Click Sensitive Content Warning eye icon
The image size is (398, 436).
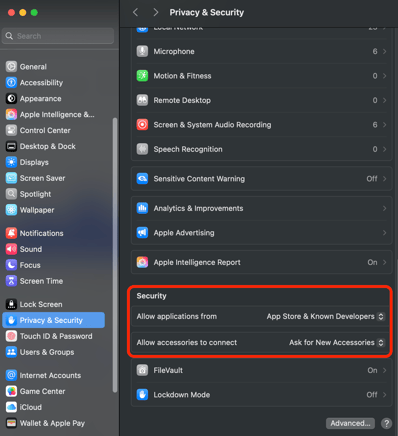pos(142,179)
